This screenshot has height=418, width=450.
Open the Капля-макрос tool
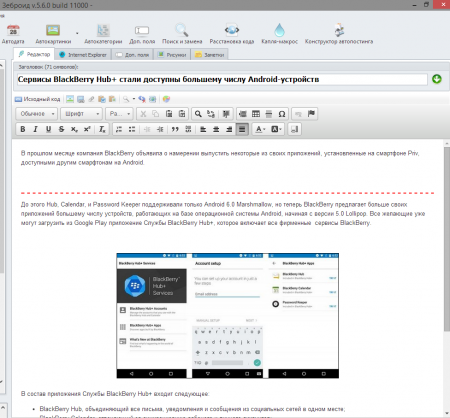point(279,34)
